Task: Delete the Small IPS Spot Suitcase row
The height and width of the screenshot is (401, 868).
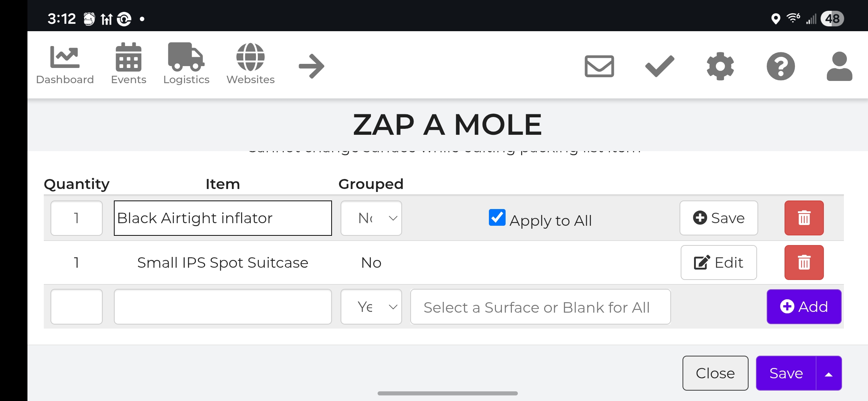Action: pyautogui.click(x=804, y=263)
